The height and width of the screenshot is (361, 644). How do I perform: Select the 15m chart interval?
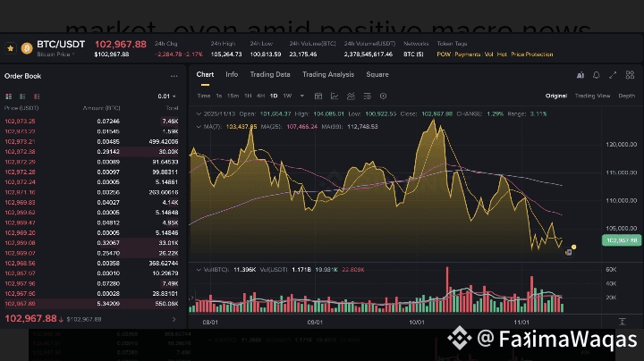(x=233, y=96)
